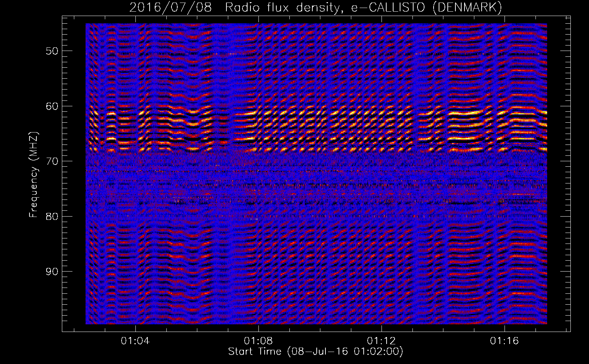The height and width of the screenshot is (364, 589).
Task: Click the 80 frequency tick label
Action: (52, 216)
